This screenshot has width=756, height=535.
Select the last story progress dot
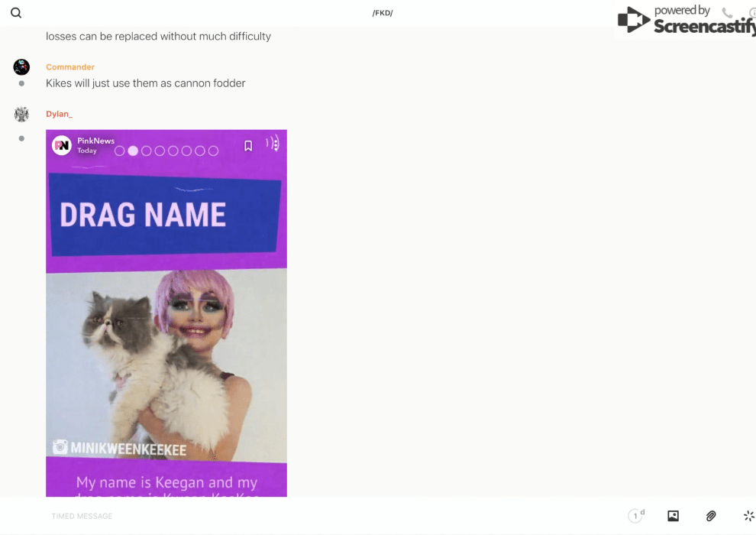tap(213, 151)
